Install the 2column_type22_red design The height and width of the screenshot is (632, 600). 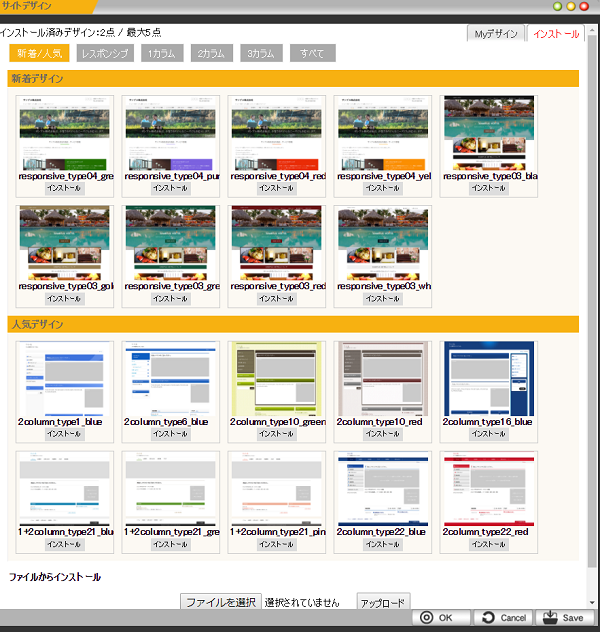(x=489, y=544)
